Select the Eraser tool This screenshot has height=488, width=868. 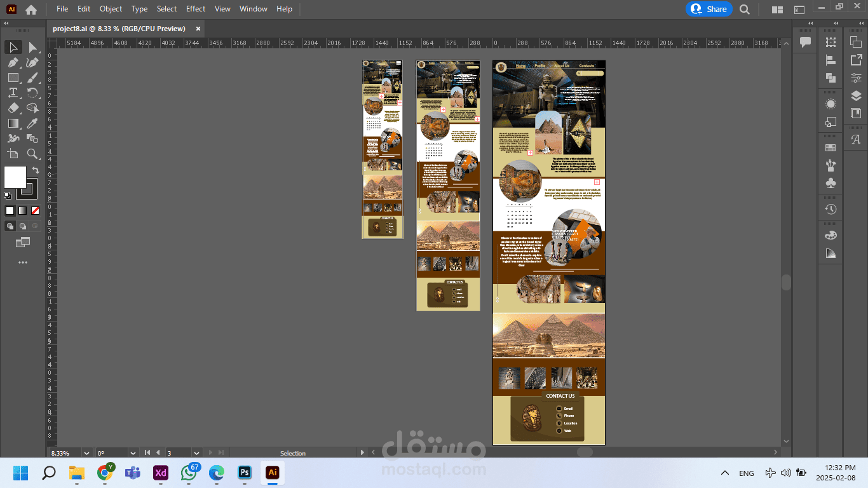13,109
